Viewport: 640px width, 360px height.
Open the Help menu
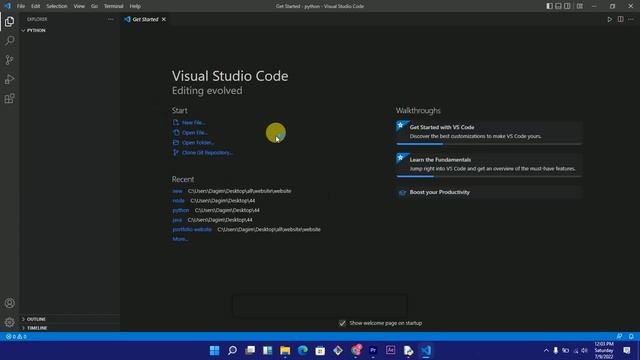coord(135,6)
